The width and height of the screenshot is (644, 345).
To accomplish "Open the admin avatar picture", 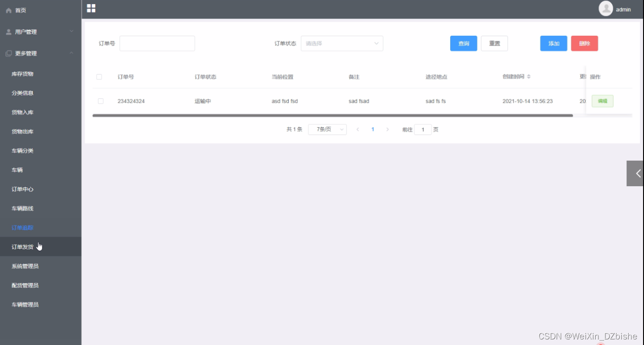I will tap(606, 9).
